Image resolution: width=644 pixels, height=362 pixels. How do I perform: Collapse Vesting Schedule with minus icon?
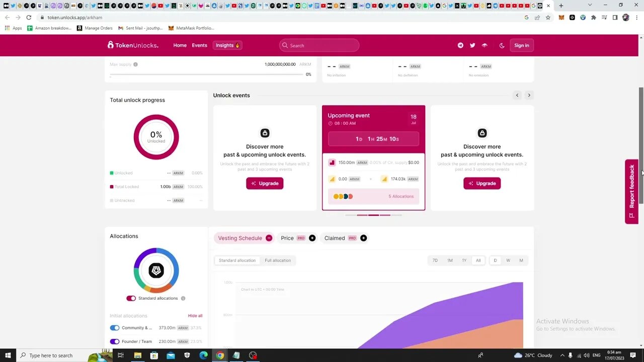click(x=269, y=238)
